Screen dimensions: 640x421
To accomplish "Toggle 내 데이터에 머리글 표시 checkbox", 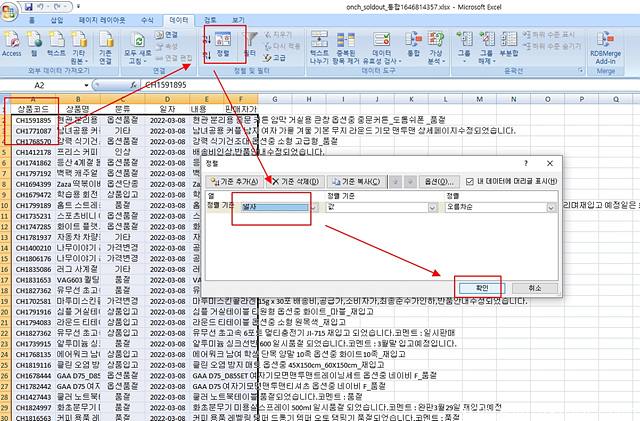I will click(470, 181).
